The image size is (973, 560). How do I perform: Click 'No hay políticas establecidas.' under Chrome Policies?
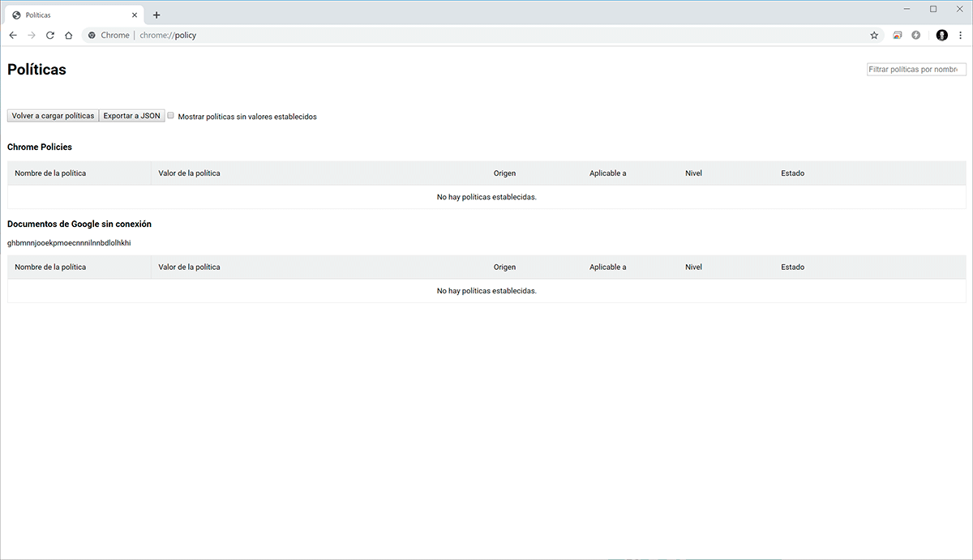tap(486, 197)
